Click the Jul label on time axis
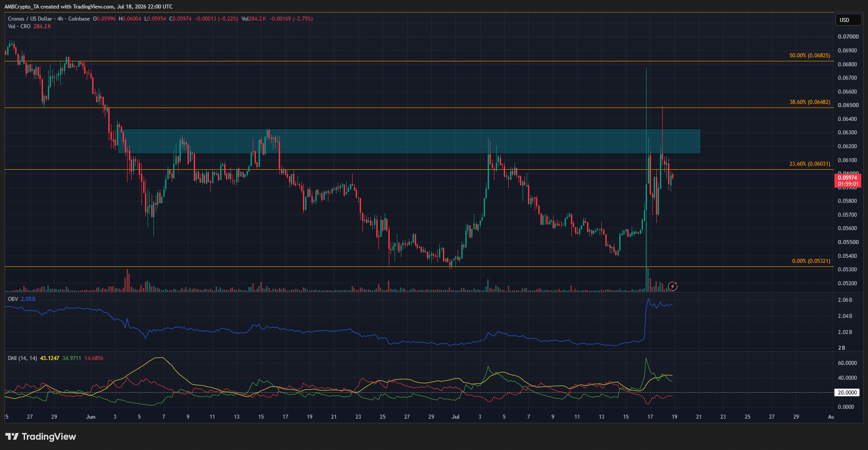The height and width of the screenshot is (450, 868). coord(455,417)
